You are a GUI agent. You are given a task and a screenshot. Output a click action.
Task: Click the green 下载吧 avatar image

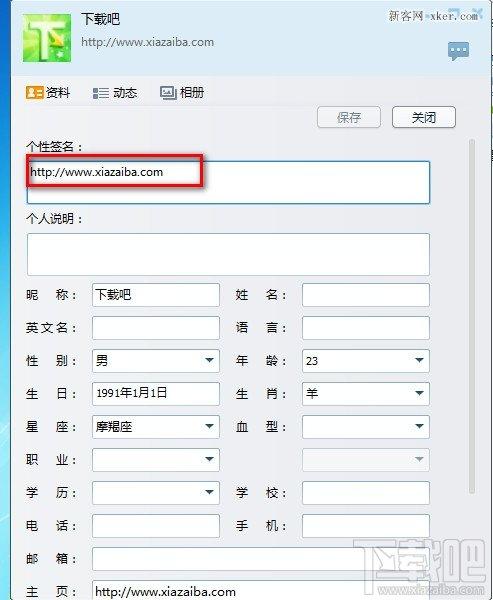click(47, 38)
